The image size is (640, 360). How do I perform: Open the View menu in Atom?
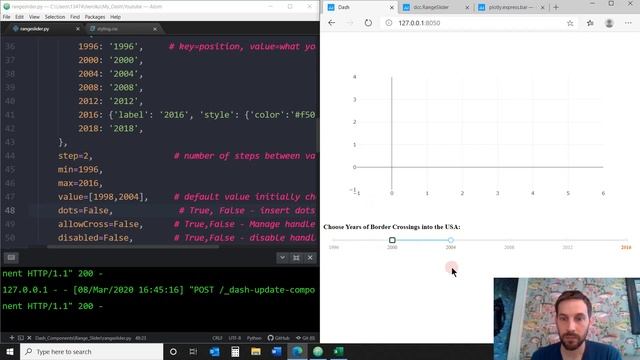34,17
